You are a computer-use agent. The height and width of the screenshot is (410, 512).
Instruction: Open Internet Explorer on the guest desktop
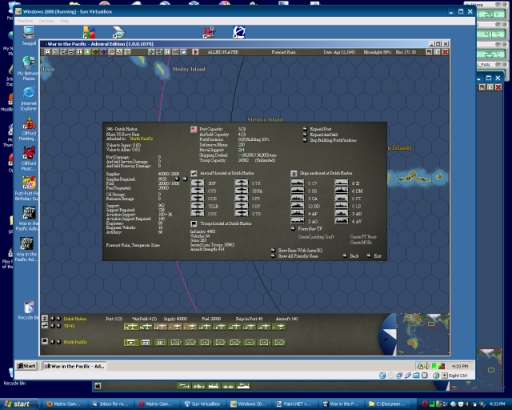[29, 98]
